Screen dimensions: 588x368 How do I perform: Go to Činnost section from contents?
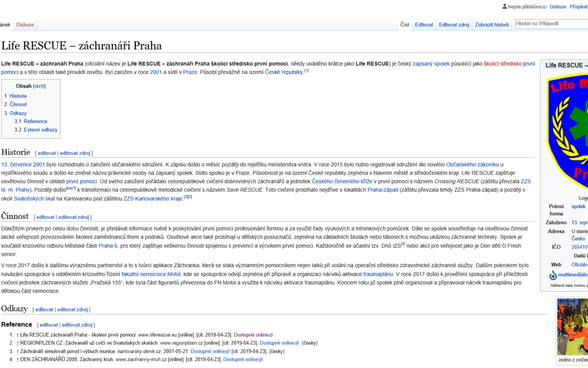coord(18,104)
